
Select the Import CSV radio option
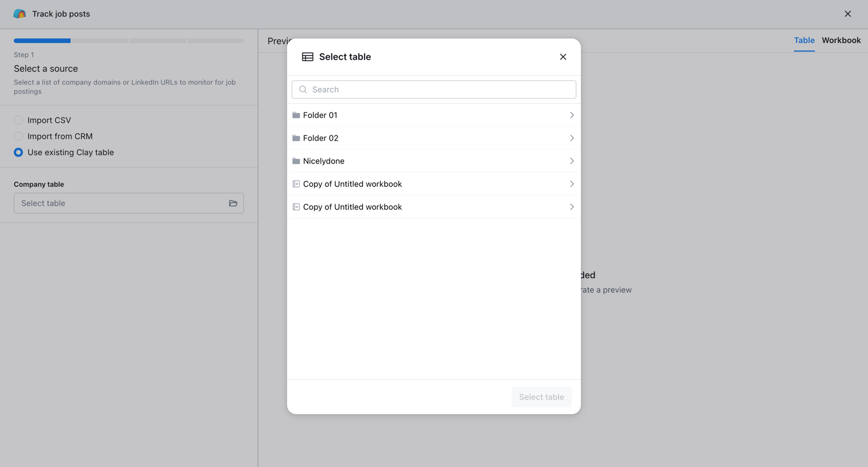pos(18,120)
